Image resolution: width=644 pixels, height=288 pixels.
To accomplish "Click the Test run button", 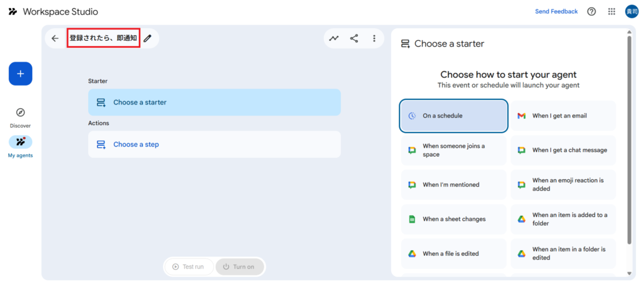I will [189, 267].
